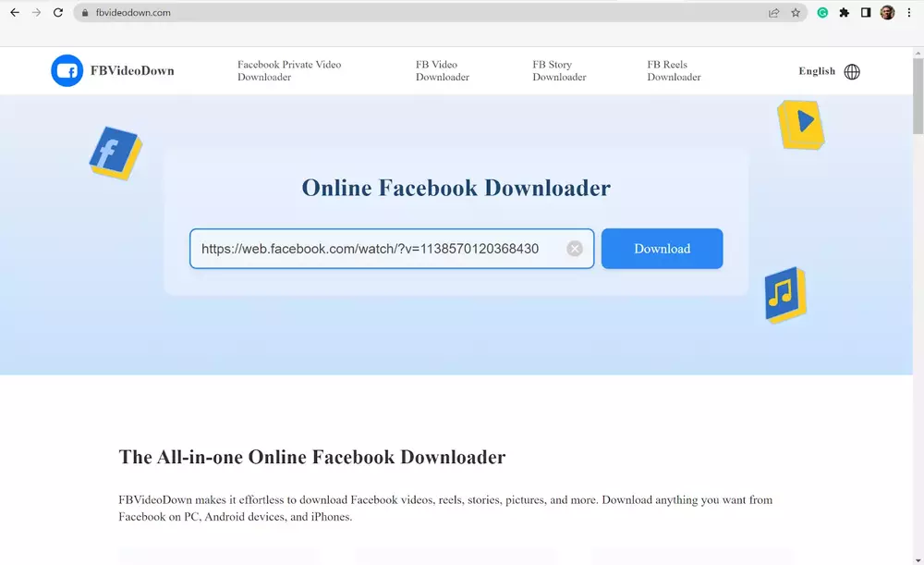Click the FBVideoDown logo icon
The image size is (924, 565).
click(67, 71)
